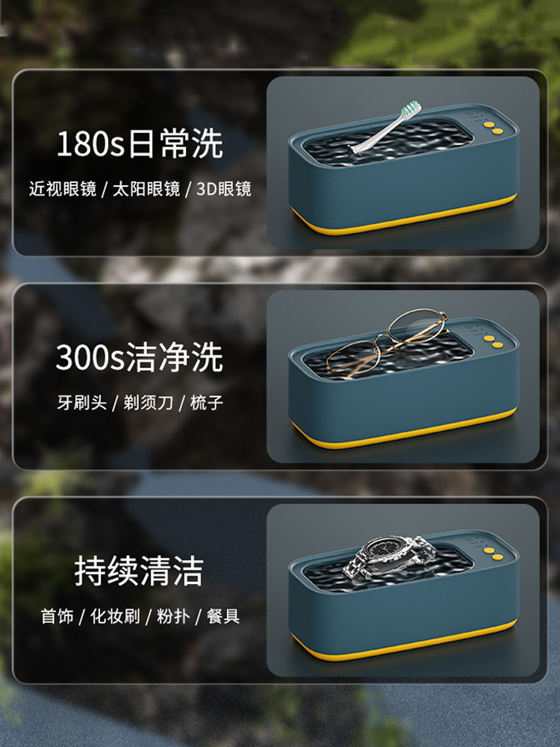Click the gold eyeglasses in middle cleaner
This screenshot has height=747, width=560.
pyautogui.click(x=387, y=341)
